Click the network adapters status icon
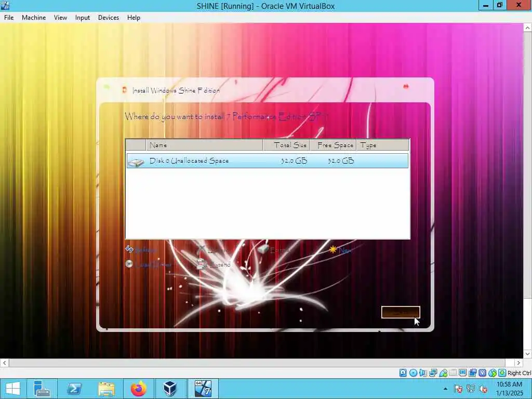532x399 pixels. coord(433,373)
